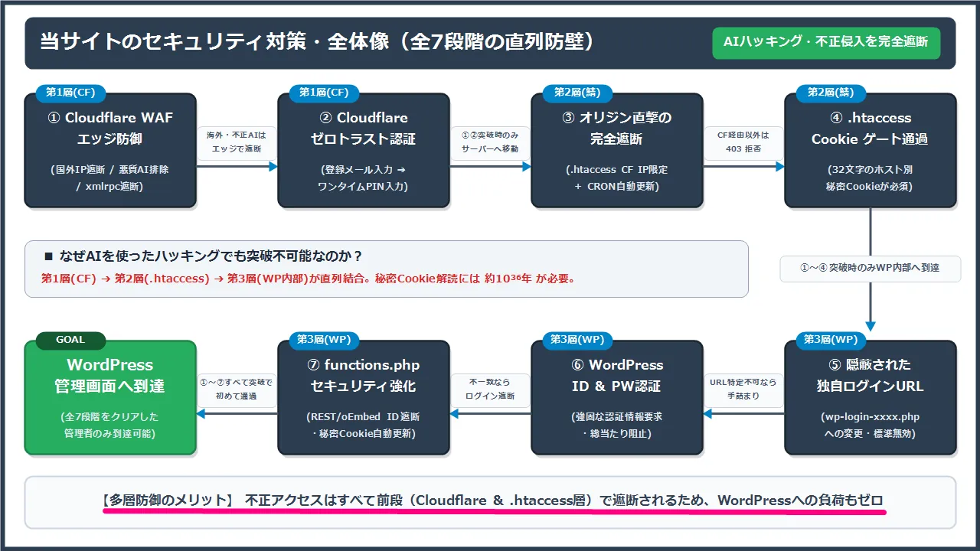The image size is (980, 551).
Task: Click the "不一致ならログイン遮断" arrow label
Action: [x=490, y=390]
